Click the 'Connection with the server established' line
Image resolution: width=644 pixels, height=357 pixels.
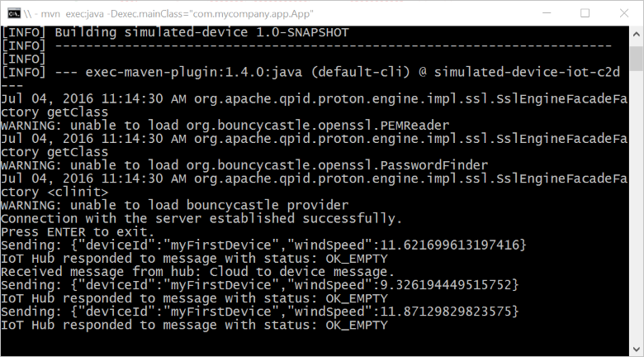click(x=201, y=218)
